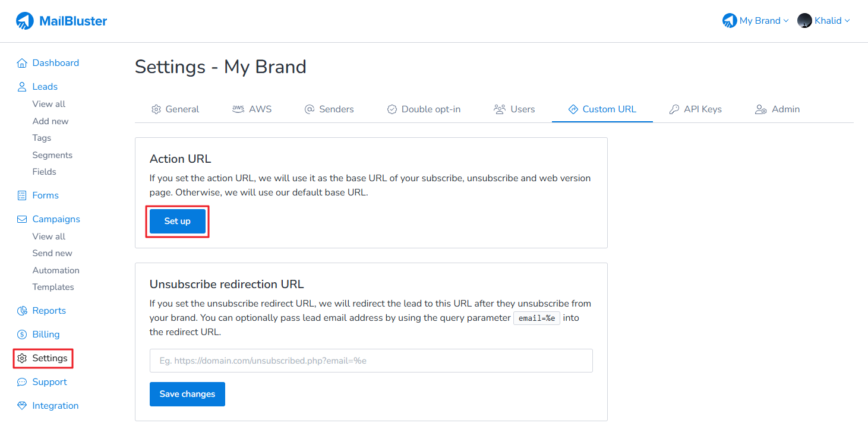Click the Leads person icon
The image size is (868, 445).
coord(22,87)
